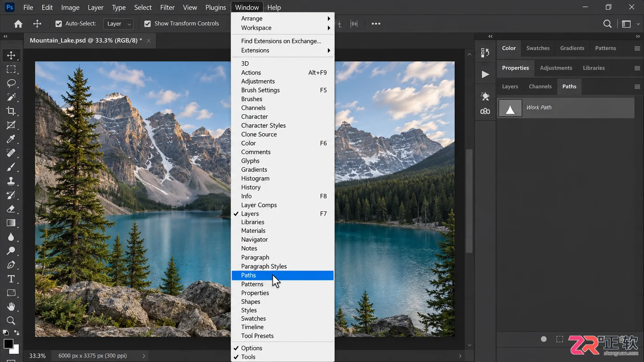Open the Paths panel menu
The width and height of the screenshot is (644, 362).
pyautogui.click(x=637, y=87)
